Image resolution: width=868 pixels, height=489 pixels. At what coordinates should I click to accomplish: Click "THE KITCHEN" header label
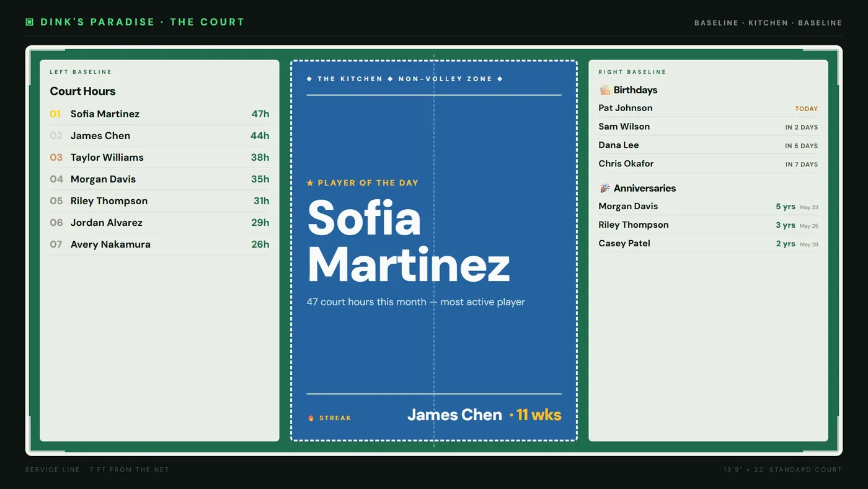coord(350,79)
